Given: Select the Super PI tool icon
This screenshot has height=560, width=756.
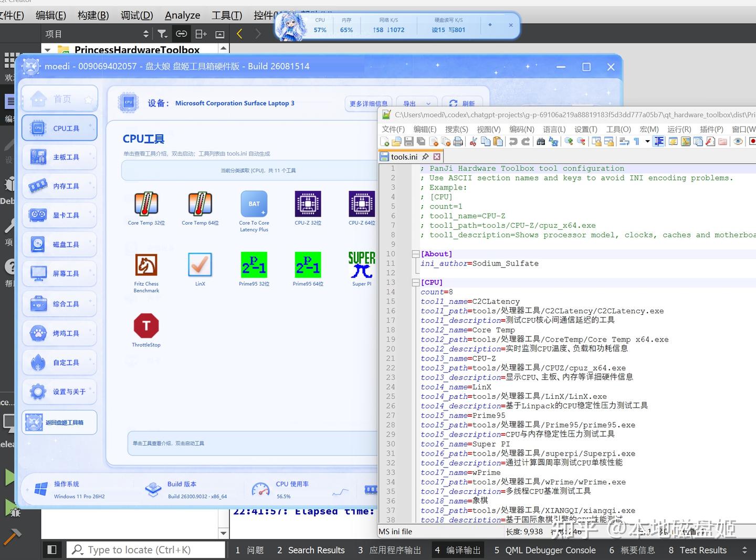Looking at the screenshot, I should [362, 265].
